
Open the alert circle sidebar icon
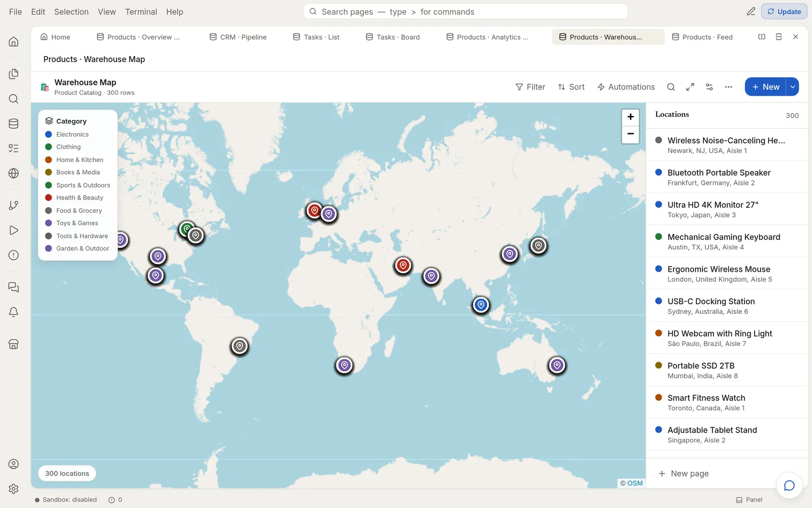coord(14,255)
